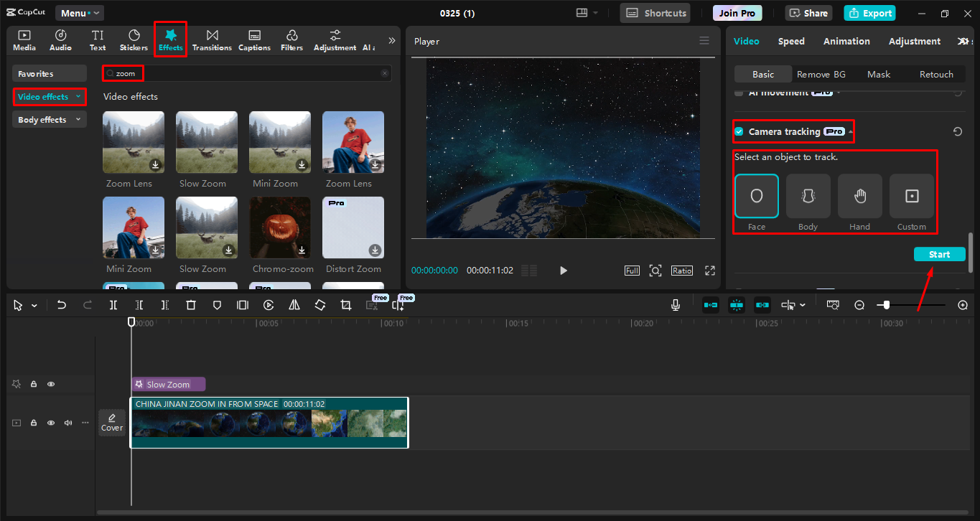Select the crop tool in timeline toolbar
This screenshot has width=980, height=521.
click(x=346, y=305)
